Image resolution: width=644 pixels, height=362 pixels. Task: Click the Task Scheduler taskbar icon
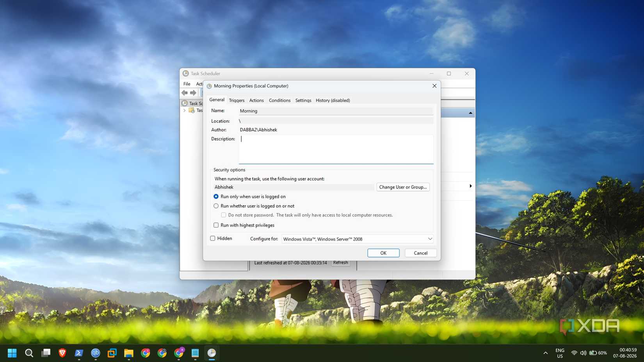[x=212, y=353]
